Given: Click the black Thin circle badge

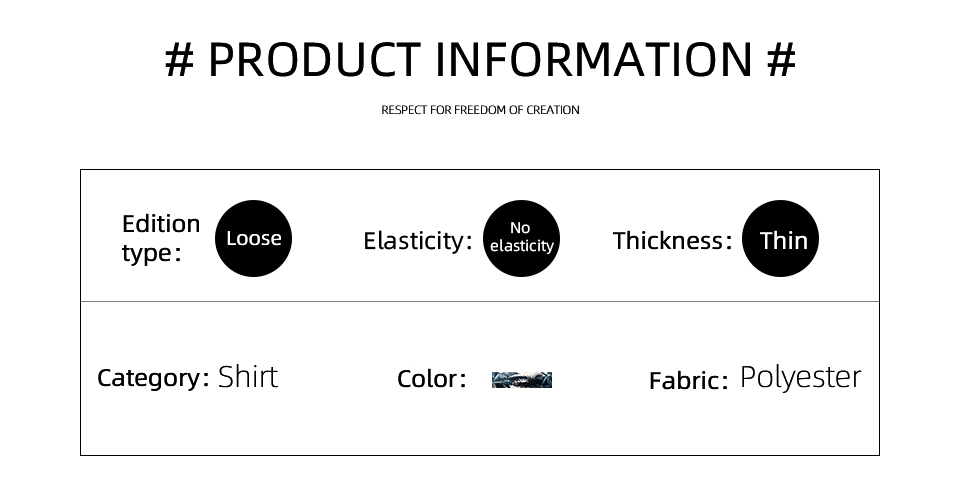Looking at the screenshot, I should (781, 238).
